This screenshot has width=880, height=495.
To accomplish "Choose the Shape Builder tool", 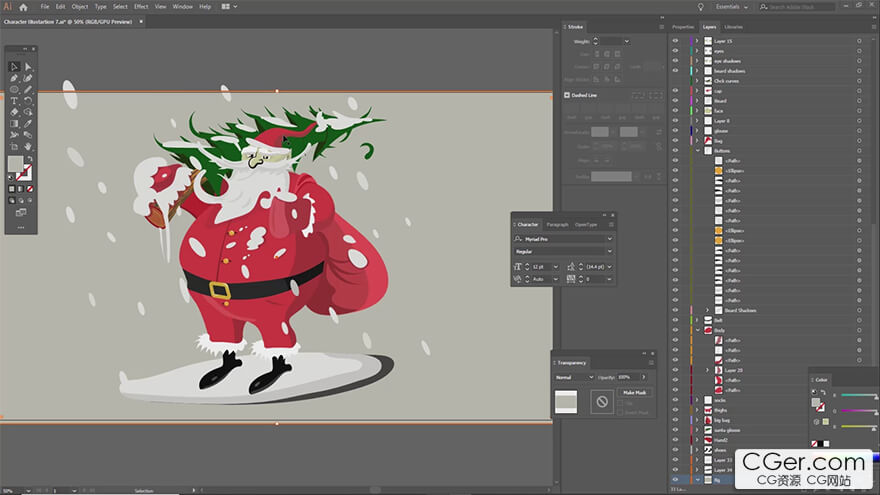I will click(28, 112).
